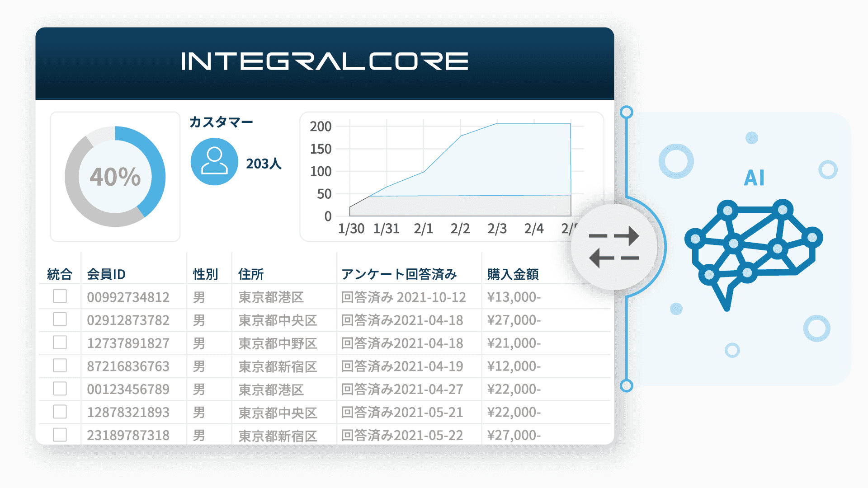Screen dimensions: 868x488
Task: Click the 1/30 date label on chart
Action: pos(351,228)
